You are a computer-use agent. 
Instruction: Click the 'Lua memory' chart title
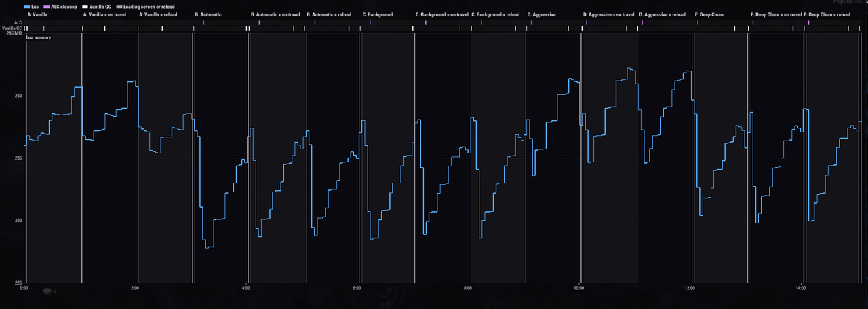click(39, 37)
